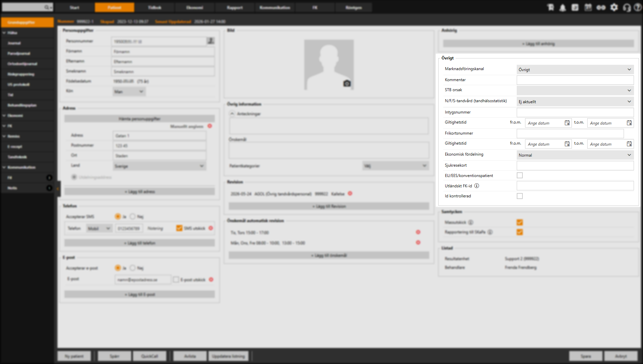Open the Ekonomi tab

[x=194, y=7]
